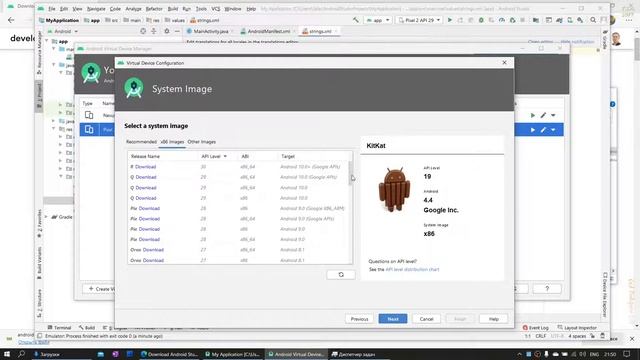
Task: Open AVD Manager from the main toolbar
Action: [x=570, y=20]
